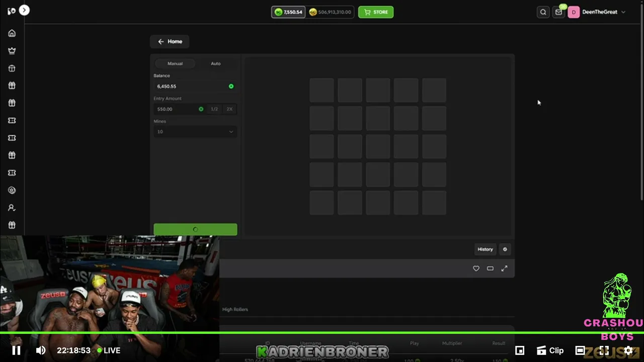
Task: Open the stream player settings gear
Action: pyautogui.click(x=628, y=350)
